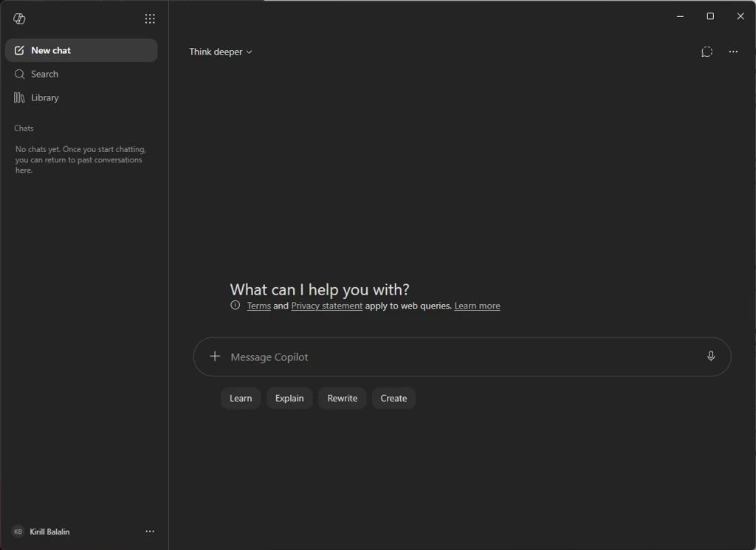Choose the Create suggestion chip

[394, 398]
